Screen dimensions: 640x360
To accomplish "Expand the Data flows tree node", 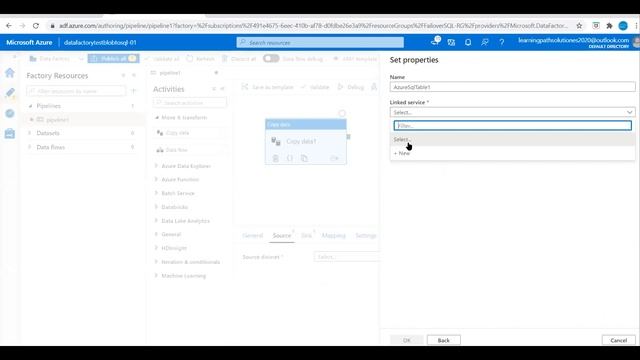I will pyautogui.click(x=30, y=147).
